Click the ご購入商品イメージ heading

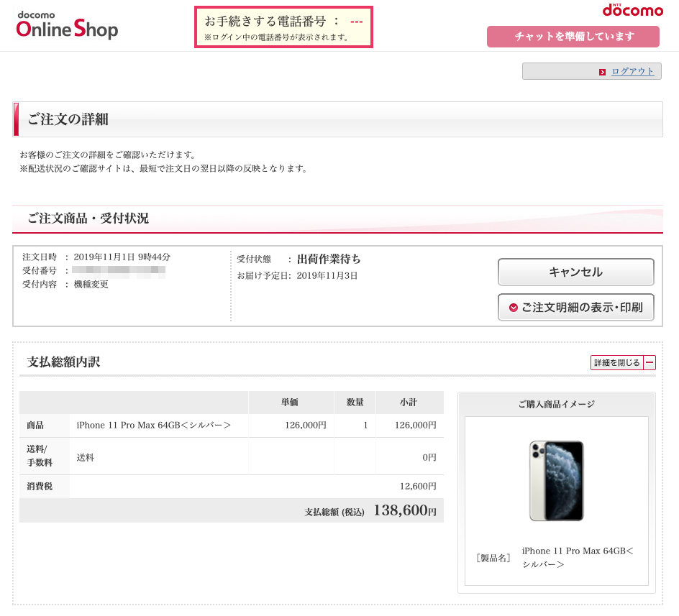click(557, 405)
